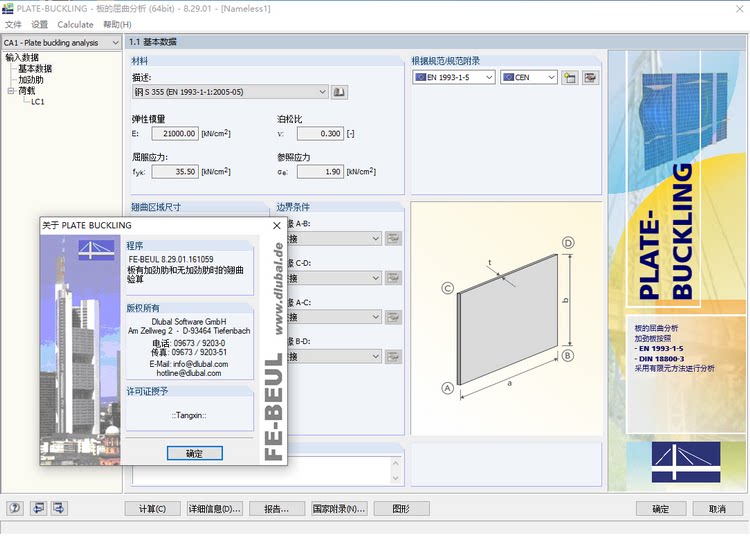750x536 pixels.
Task: Click the Dlubal logo in the About dialog
Action: pyautogui.click(x=96, y=250)
